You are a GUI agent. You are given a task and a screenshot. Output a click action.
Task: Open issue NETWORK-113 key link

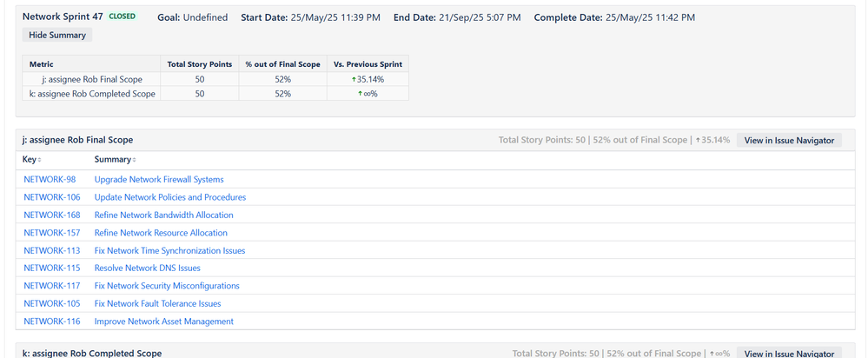(x=51, y=250)
